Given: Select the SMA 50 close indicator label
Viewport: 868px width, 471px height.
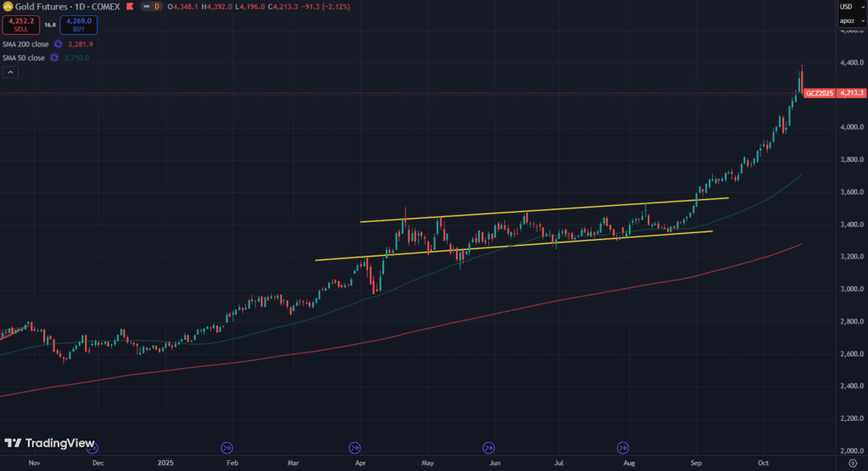Looking at the screenshot, I should click(x=24, y=58).
